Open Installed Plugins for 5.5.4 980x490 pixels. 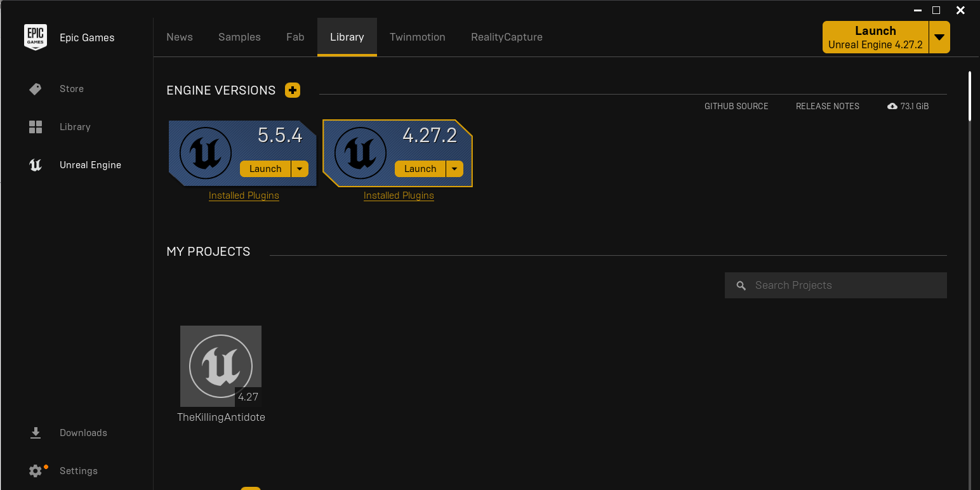tap(244, 195)
